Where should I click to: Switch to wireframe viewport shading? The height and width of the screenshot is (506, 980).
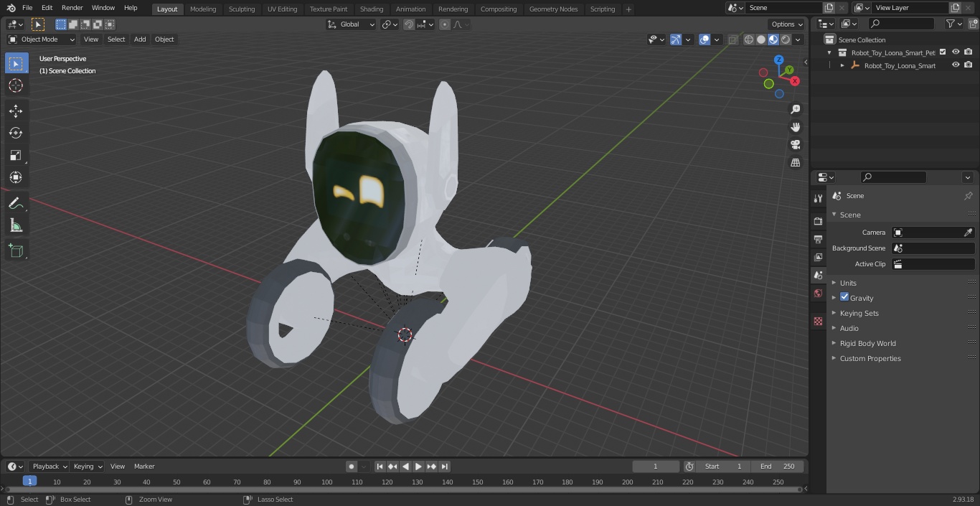point(749,39)
